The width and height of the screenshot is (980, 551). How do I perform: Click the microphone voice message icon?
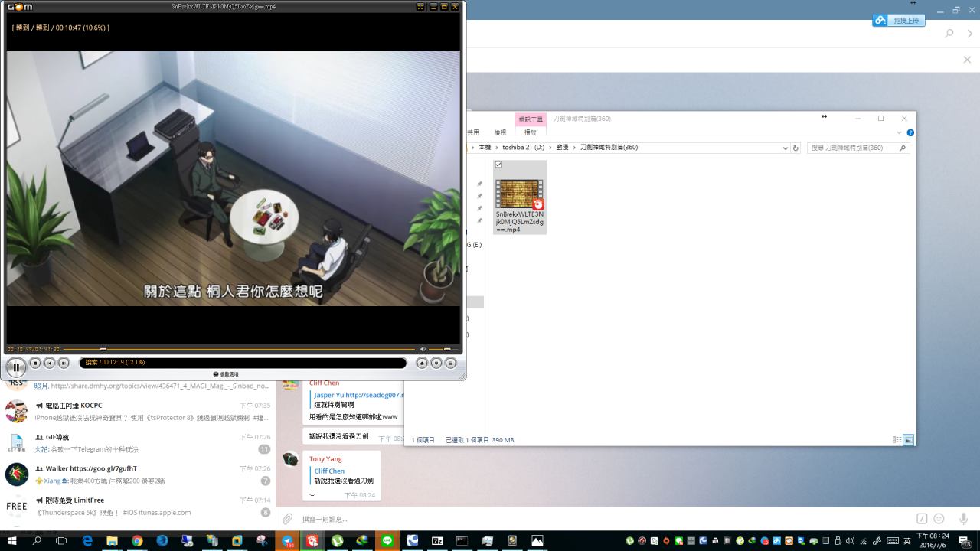click(963, 518)
